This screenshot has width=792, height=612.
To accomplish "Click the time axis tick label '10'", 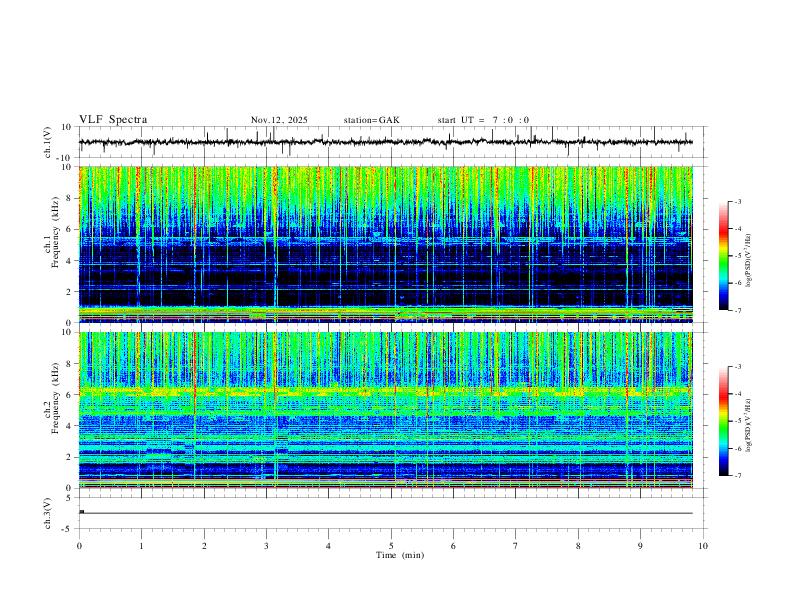I will (x=703, y=546).
